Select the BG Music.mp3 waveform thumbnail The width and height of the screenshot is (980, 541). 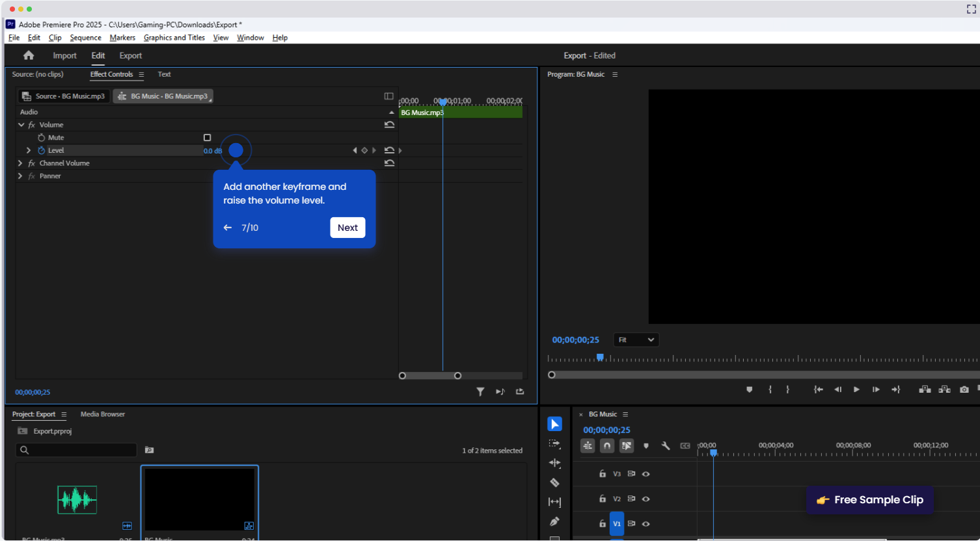click(77, 499)
